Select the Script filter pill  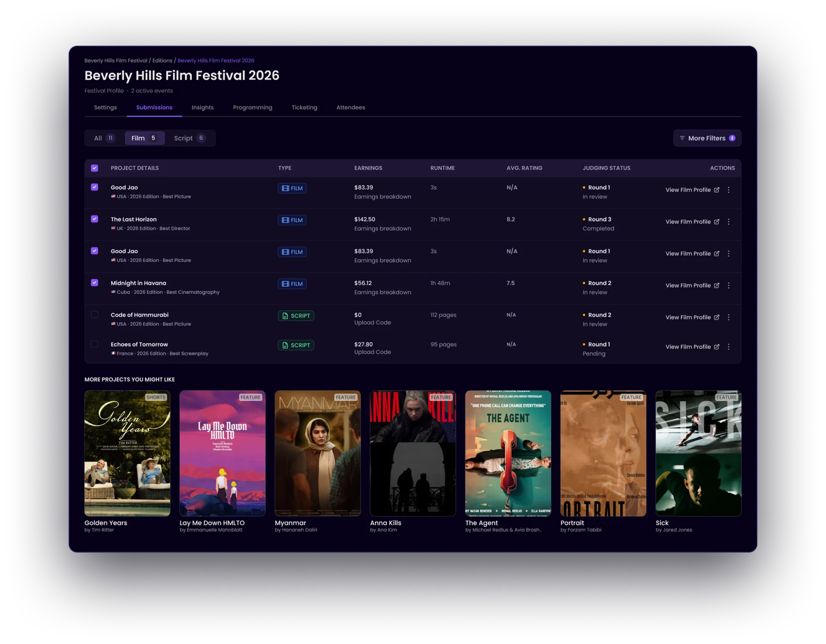[189, 138]
